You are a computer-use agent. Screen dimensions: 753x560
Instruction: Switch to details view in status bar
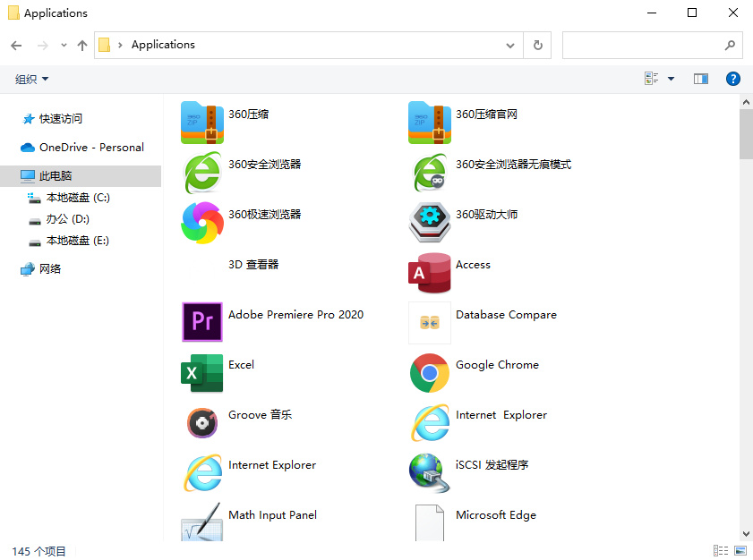coord(720,551)
